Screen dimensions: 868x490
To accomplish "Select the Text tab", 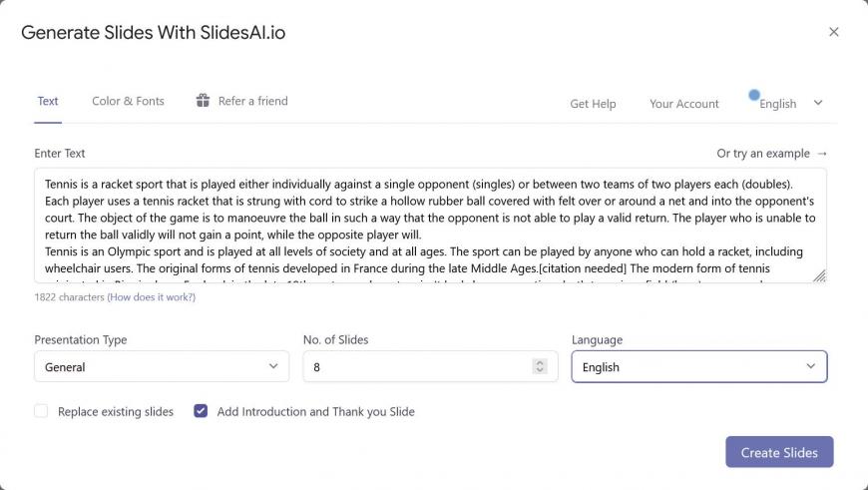I will pos(48,101).
